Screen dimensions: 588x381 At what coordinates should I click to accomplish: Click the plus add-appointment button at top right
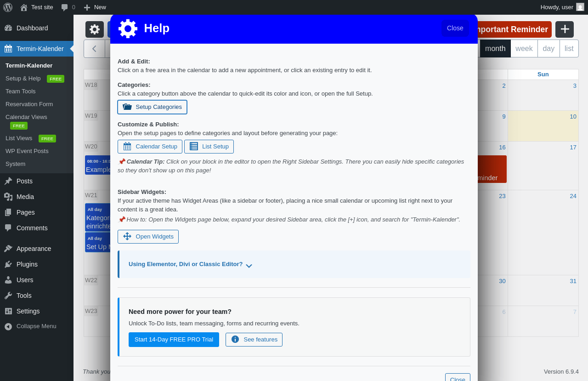click(565, 29)
